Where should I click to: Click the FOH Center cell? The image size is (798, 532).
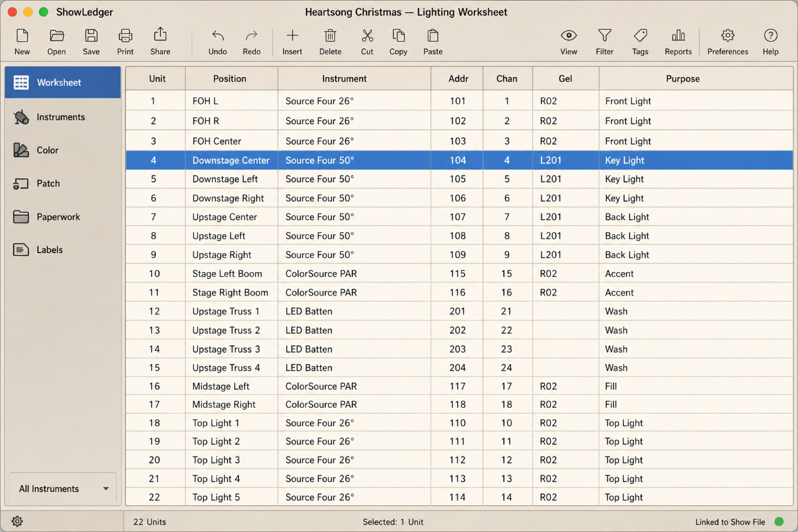point(232,141)
